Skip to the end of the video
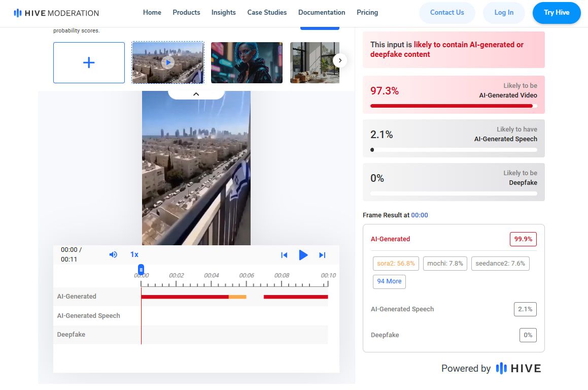 point(322,255)
